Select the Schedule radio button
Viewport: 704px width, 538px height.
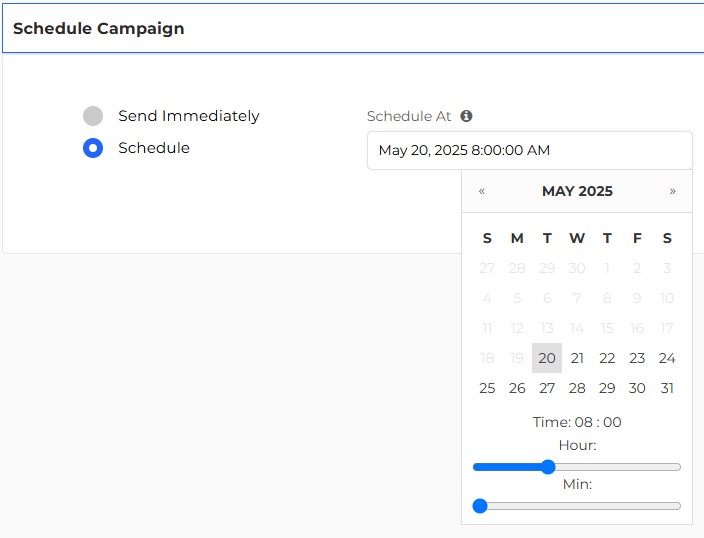93,148
